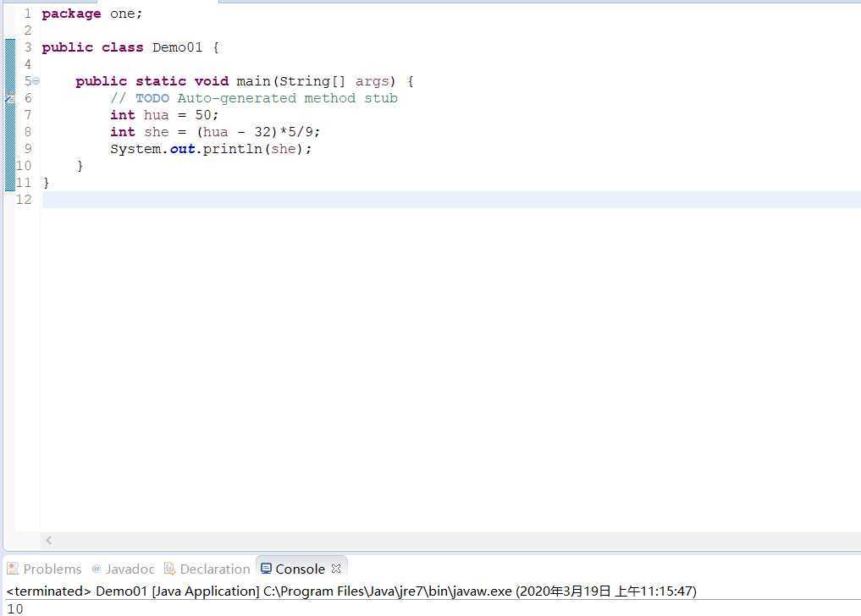
Task: Collapse the main method fold marker
Action: click(36, 80)
